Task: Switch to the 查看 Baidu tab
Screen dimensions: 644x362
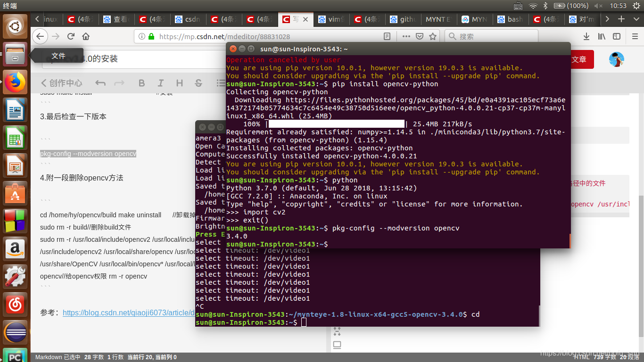Action: point(116,19)
